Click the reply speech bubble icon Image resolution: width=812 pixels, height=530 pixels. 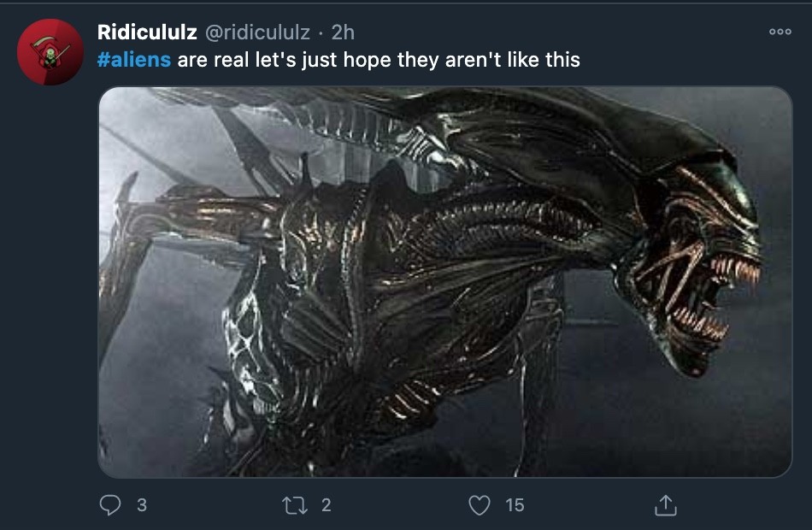pyautogui.click(x=109, y=504)
